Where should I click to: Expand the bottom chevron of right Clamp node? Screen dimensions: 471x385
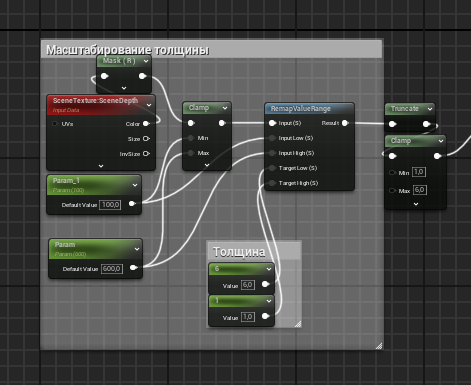(x=416, y=204)
